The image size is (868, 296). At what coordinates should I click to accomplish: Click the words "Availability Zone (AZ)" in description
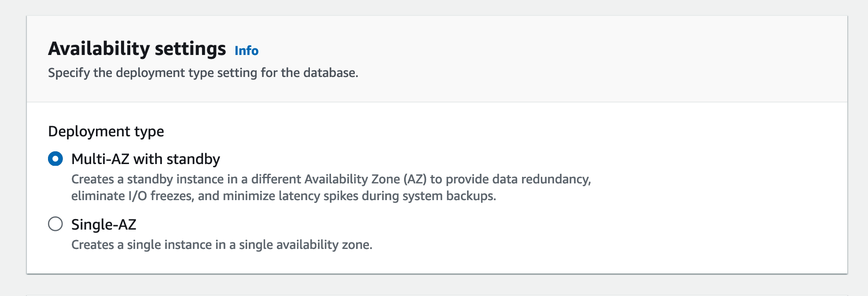tap(365, 179)
